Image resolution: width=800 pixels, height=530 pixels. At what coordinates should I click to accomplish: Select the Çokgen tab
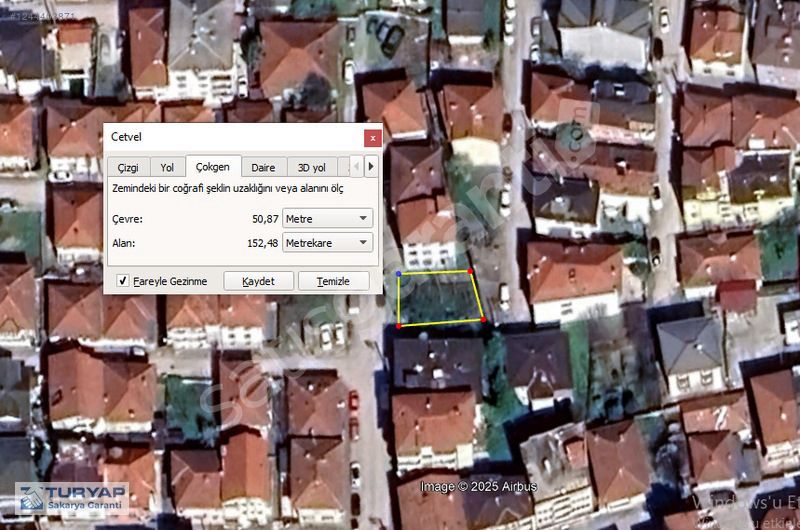[213, 166]
